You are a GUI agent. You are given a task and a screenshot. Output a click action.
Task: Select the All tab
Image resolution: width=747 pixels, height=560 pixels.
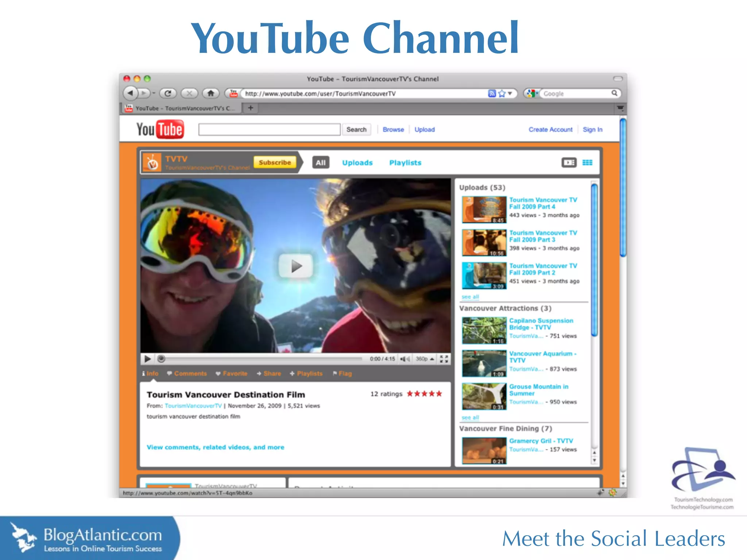(321, 163)
